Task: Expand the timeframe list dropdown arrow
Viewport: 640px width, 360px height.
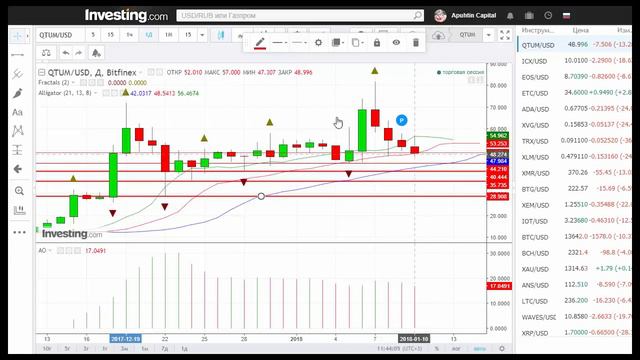Action: click(202, 35)
